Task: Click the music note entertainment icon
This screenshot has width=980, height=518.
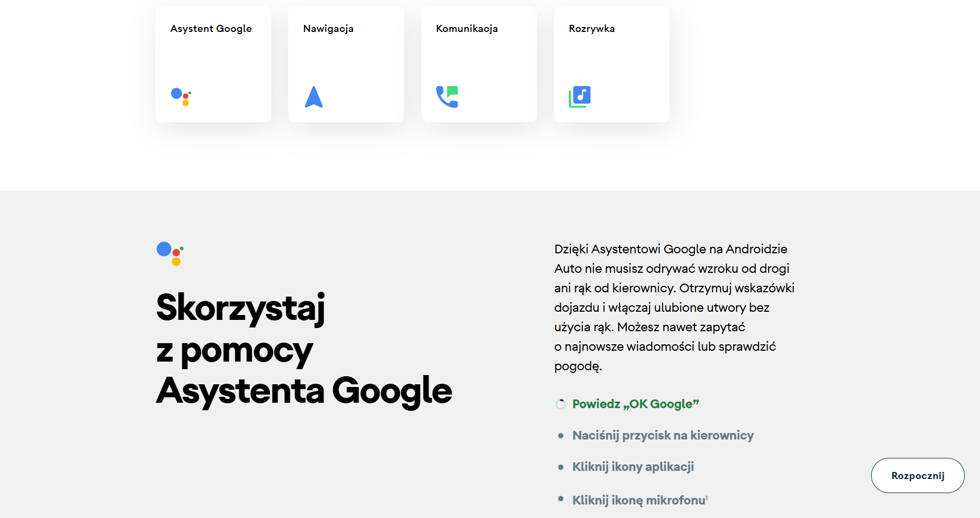Action: coord(580,97)
